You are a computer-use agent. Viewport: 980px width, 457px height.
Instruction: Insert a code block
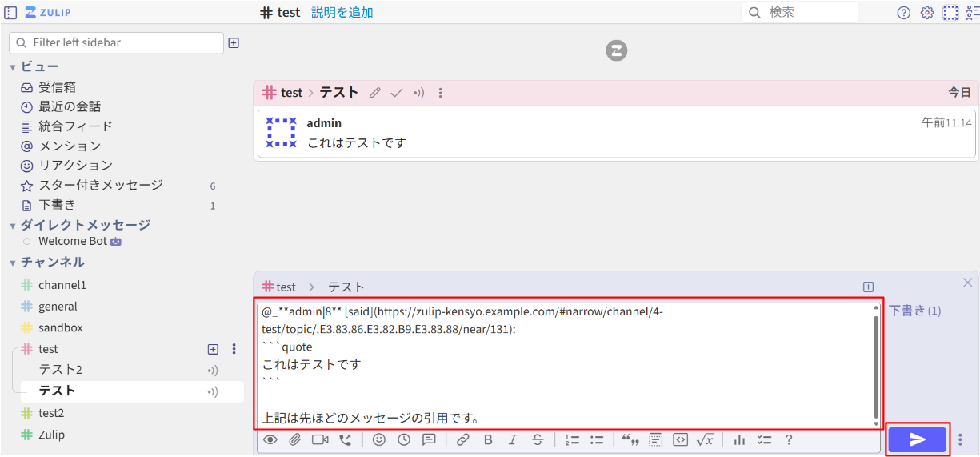click(680, 439)
